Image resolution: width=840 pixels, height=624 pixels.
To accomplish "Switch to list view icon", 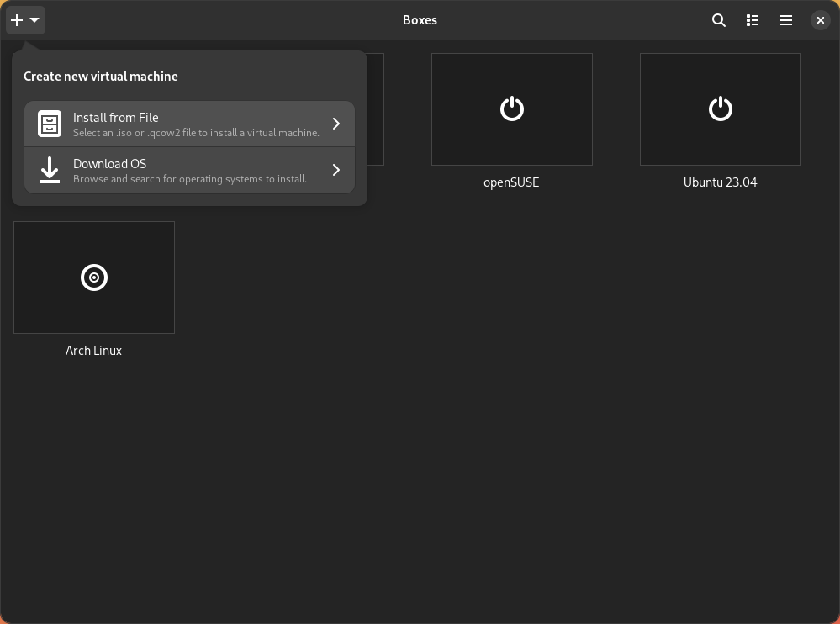I will click(753, 20).
